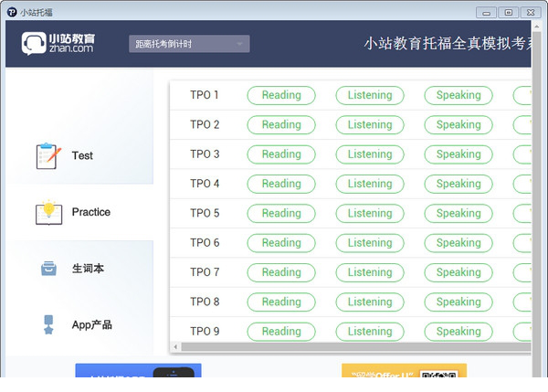Viewport: 548px width, 392px height.
Task: Start TPO 4 Speaking
Action: click(x=458, y=184)
